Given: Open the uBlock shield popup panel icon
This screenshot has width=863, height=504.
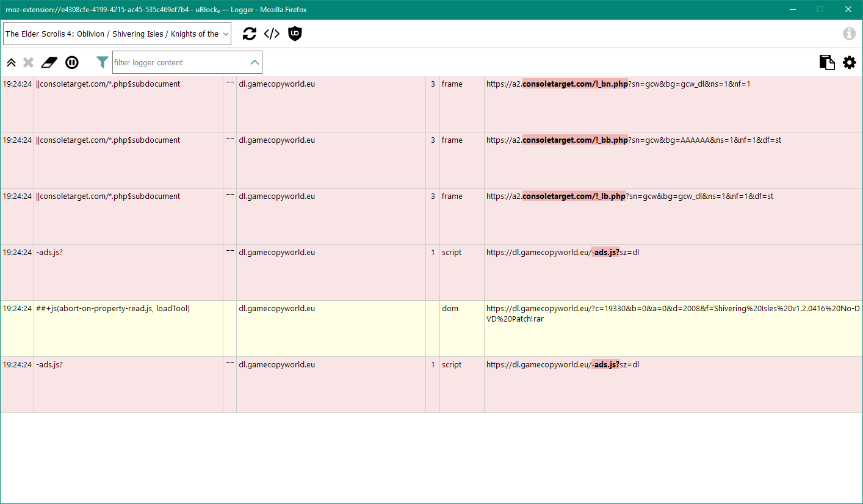Looking at the screenshot, I should pyautogui.click(x=295, y=34).
